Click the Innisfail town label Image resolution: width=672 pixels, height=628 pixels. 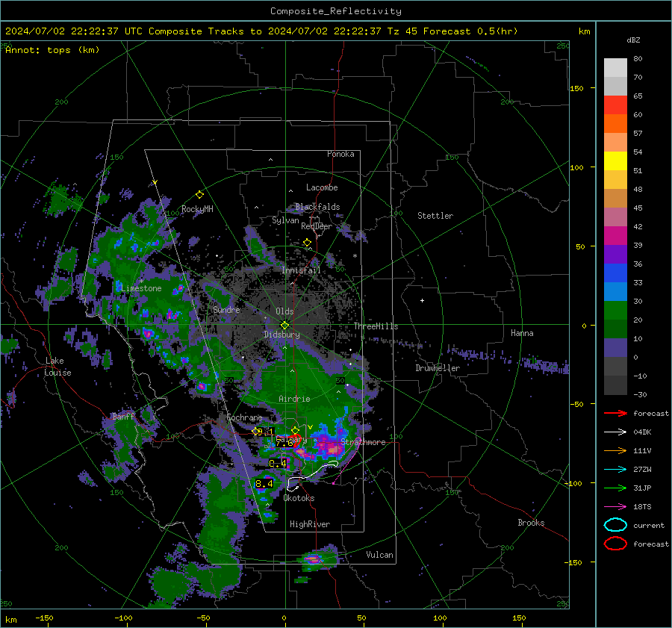pyautogui.click(x=301, y=270)
